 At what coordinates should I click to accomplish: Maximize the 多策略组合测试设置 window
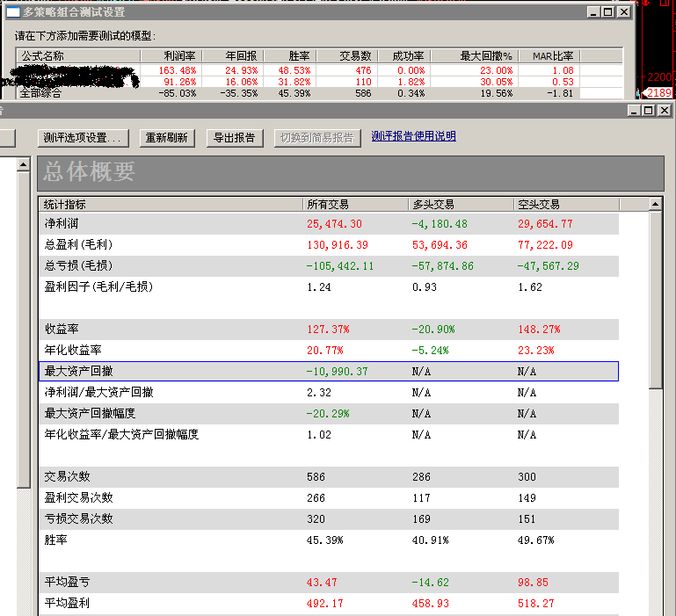point(607,12)
